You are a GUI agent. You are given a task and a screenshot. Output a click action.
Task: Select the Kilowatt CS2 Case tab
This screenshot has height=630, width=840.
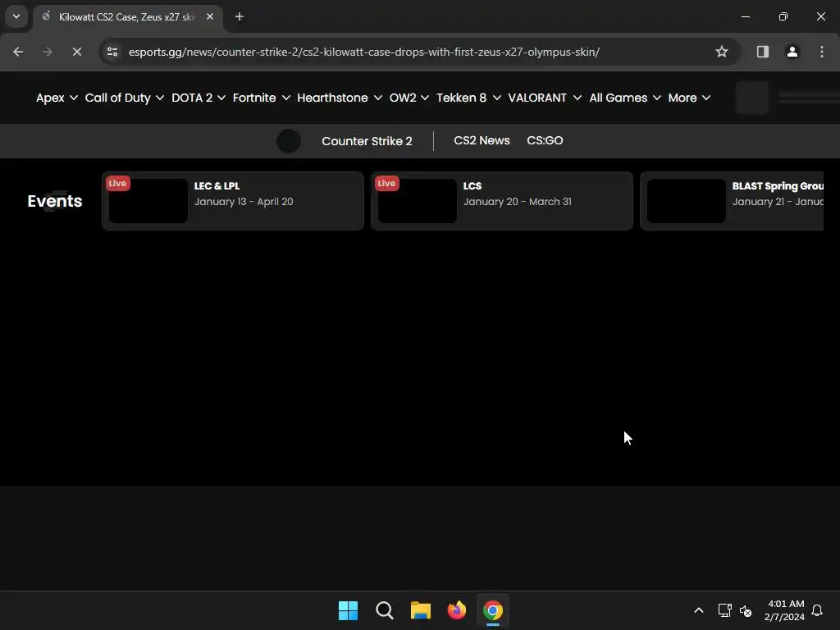point(128,17)
